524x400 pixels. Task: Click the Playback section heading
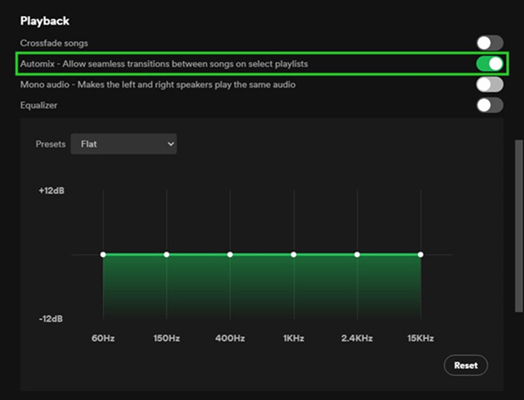(45, 21)
